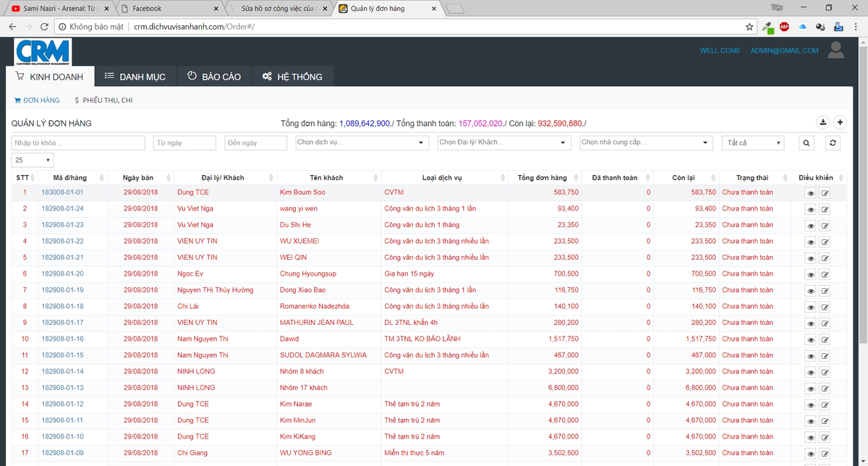Screen dimensions: 868x466
Task: Open the Tất cả status dropdown
Action: [753, 143]
